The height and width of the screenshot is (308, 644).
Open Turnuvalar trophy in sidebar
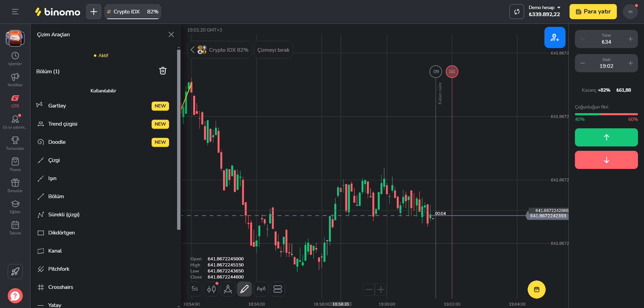click(x=15, y=143)
